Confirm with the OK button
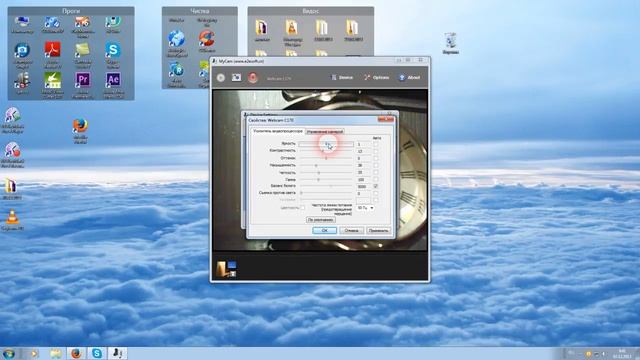 (x=324, y=230)
